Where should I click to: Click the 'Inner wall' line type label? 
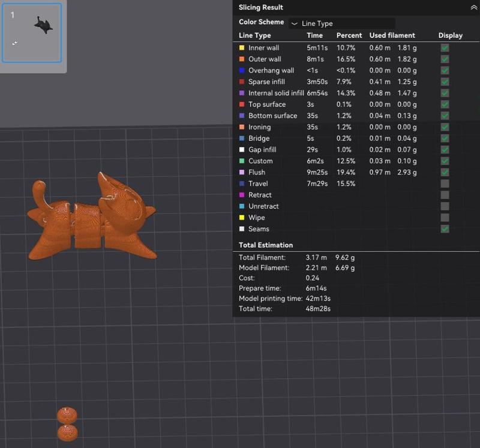tap(263, 48)
